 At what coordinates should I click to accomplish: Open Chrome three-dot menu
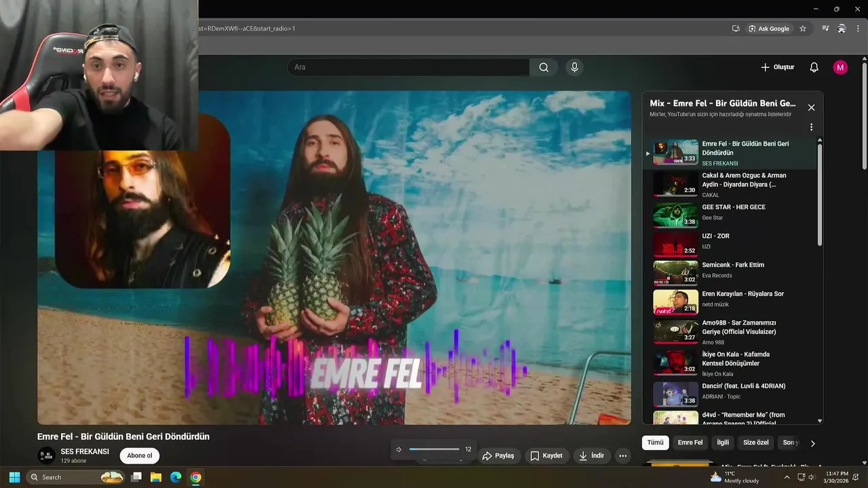coord(858,28)
